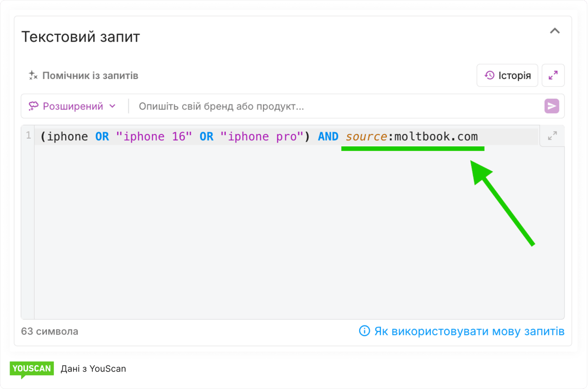Click the green YouScan logo

[31, 369]
